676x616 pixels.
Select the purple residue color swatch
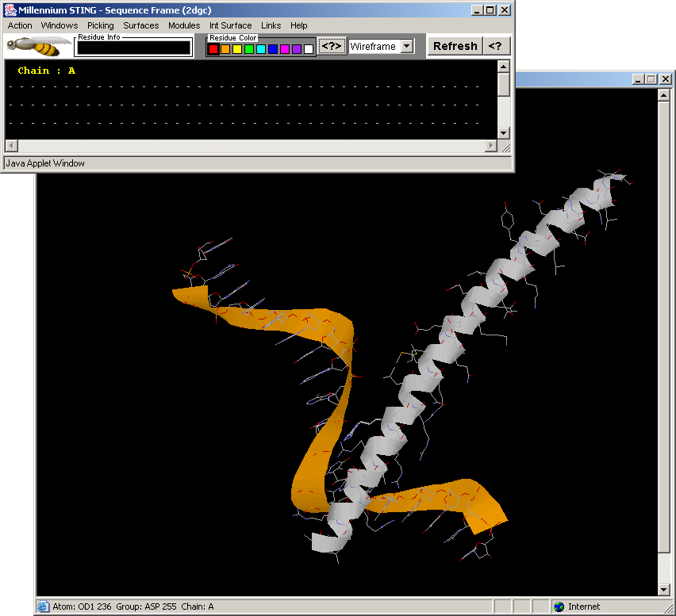[x=297, y=49]
